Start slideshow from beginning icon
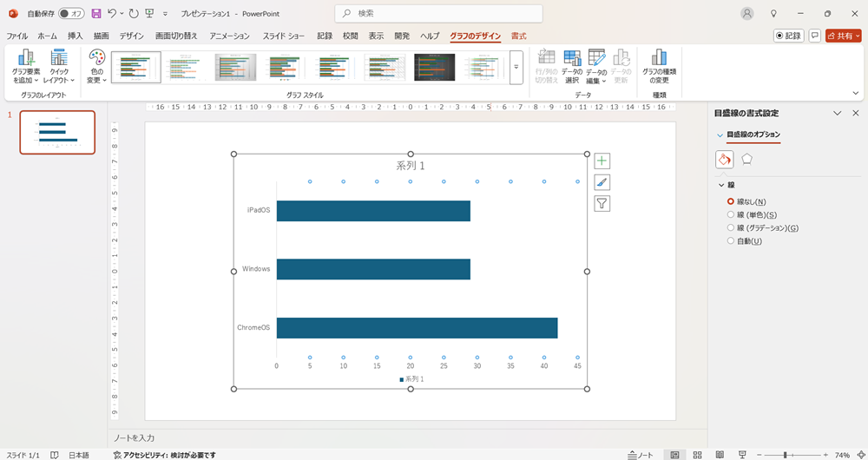This screenshot has height=460, width=868. pos(149,13)
